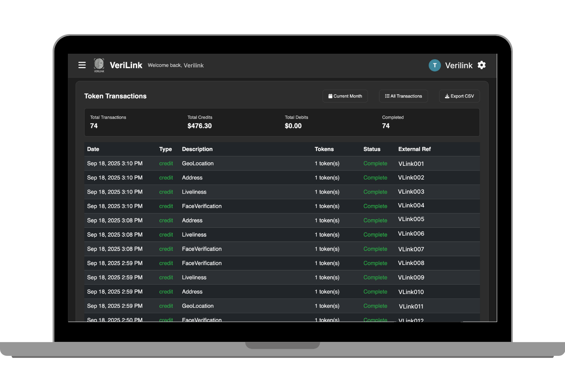This screenshot has height=392, width=565.
Task: Export transactions as CSV
Action: point(459,96)
